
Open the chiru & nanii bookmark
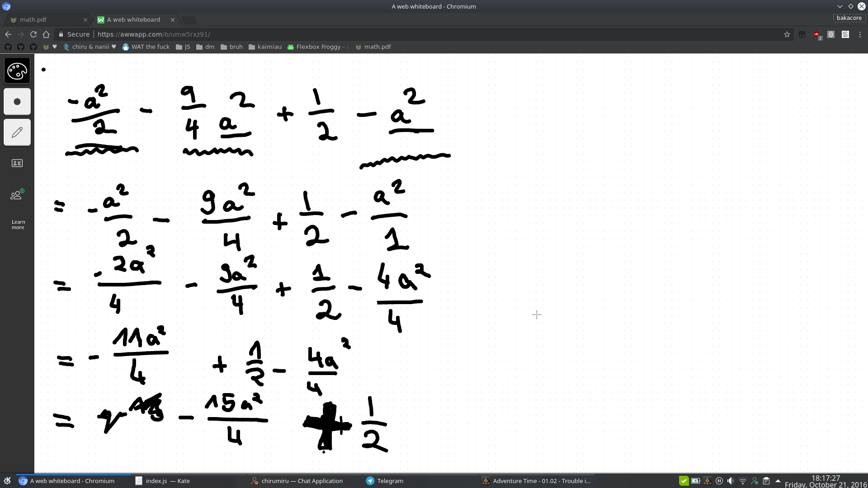coord(90,47)
